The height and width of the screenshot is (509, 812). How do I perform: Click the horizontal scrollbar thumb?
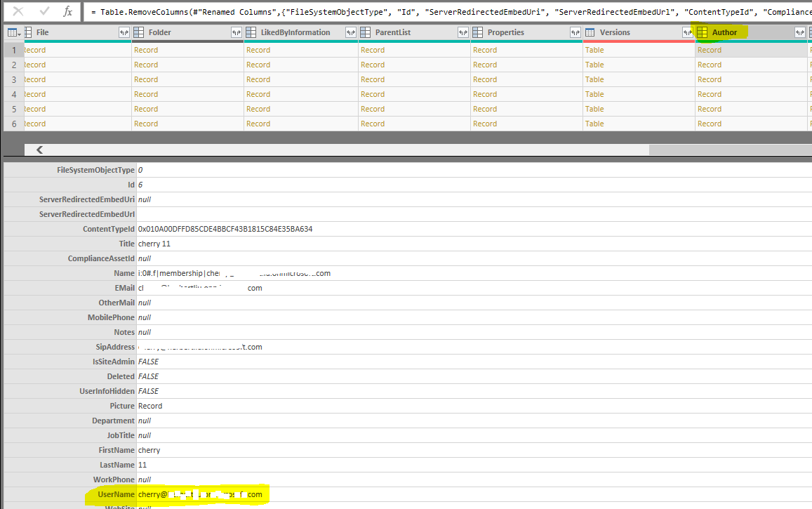click(730, 150)
